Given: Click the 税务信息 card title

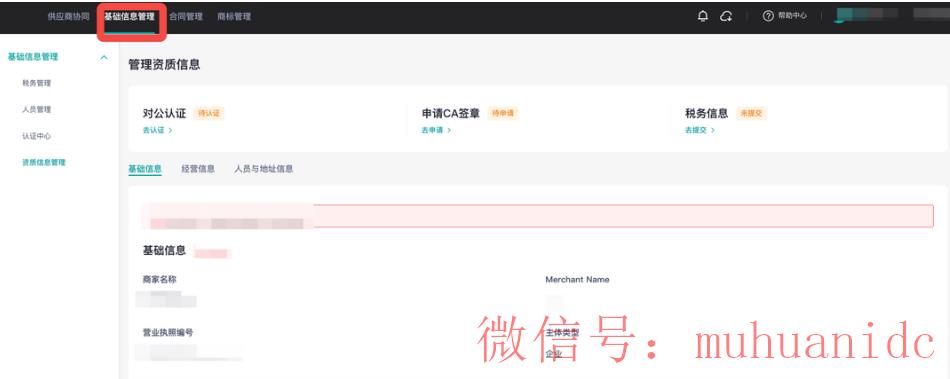Looking at the screenshot, I should tap(706, 113).
